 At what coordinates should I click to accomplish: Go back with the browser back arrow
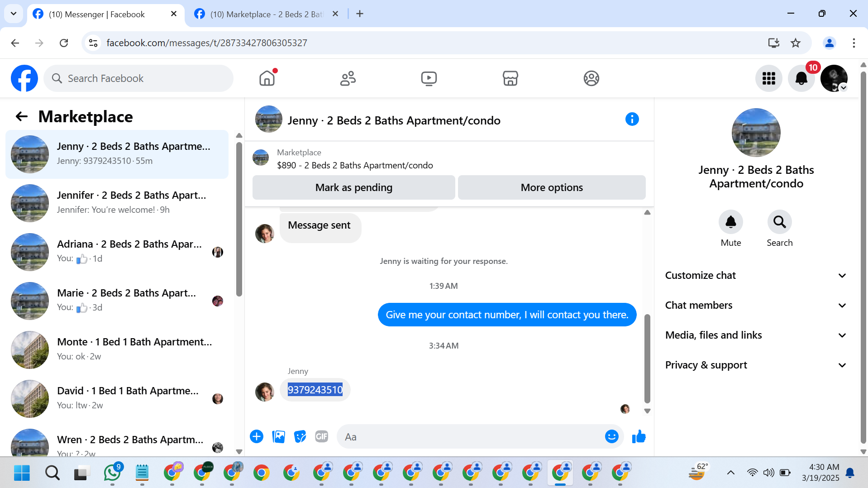tap(15, 43)
